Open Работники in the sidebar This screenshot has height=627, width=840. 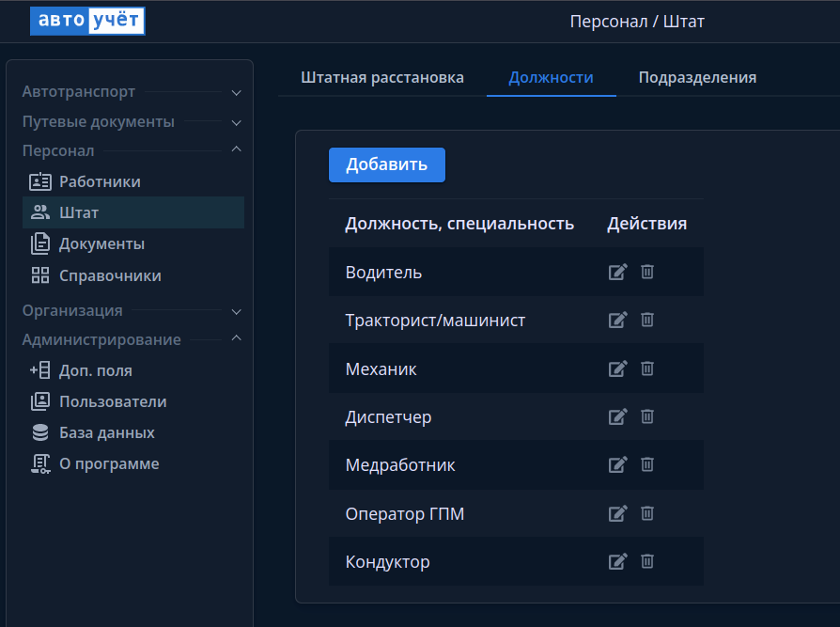point(100,181)
